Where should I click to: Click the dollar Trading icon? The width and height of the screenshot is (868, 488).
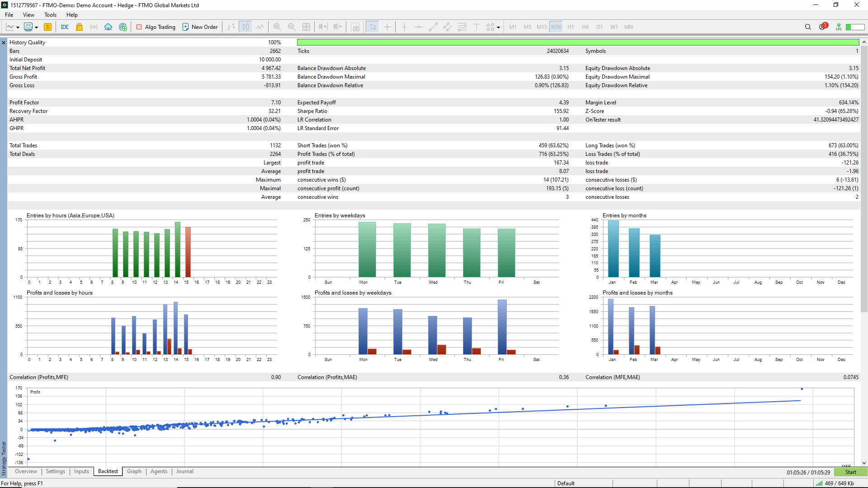tap(47, 27)
